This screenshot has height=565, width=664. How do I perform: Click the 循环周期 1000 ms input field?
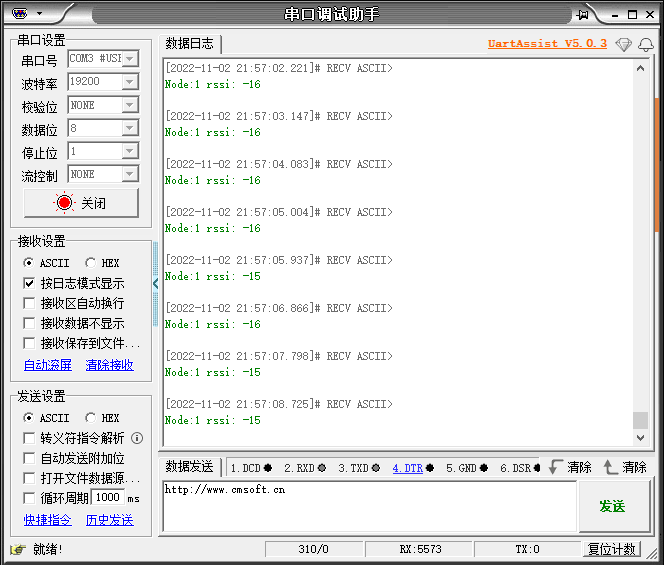click(108, 498)
